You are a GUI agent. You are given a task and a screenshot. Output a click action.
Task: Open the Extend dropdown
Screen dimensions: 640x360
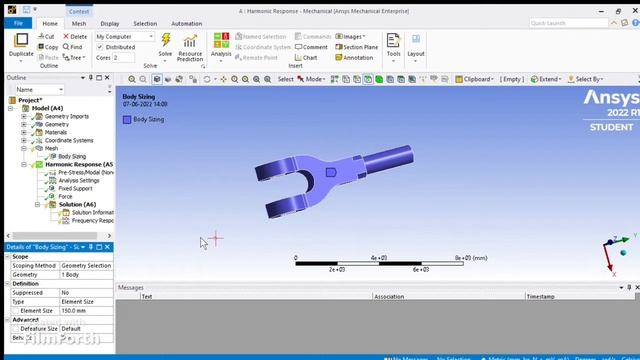(x=546, y=79)
